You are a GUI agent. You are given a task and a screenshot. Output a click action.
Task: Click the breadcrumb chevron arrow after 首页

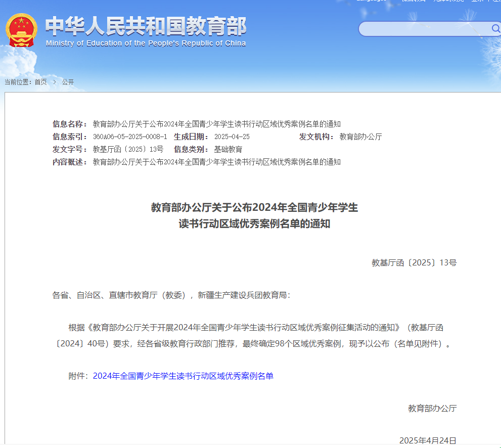(54, 82)
